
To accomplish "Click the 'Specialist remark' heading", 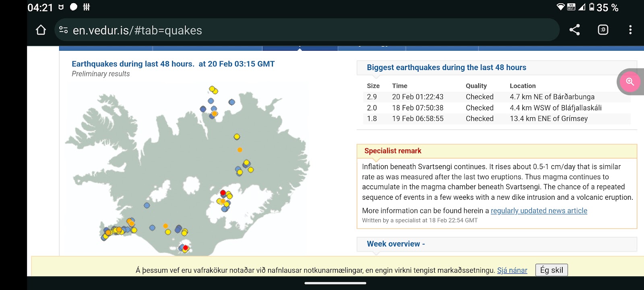I will pyautogui.click(x=393, y=151).
